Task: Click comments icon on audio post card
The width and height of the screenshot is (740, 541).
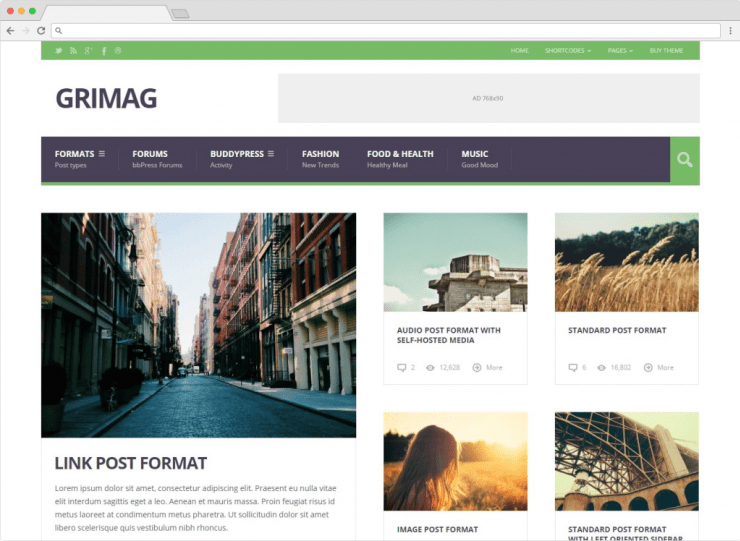Action: point(401,368)
